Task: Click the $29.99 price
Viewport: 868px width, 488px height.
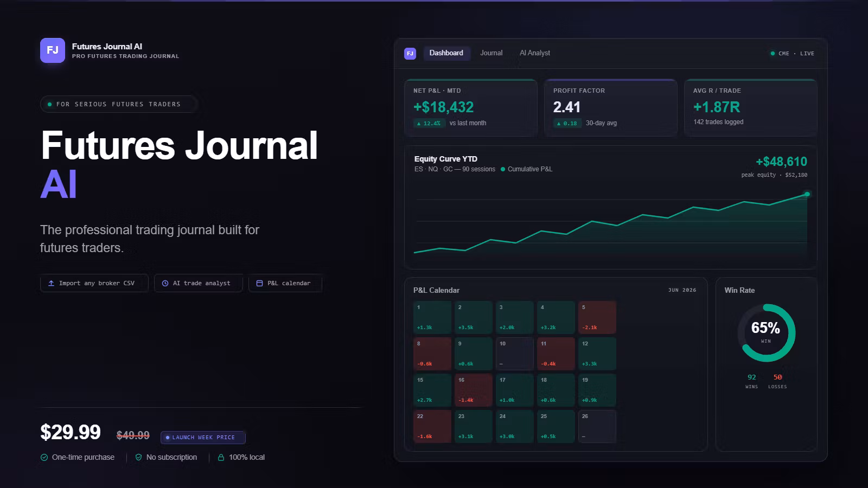Action: point(71,432)
